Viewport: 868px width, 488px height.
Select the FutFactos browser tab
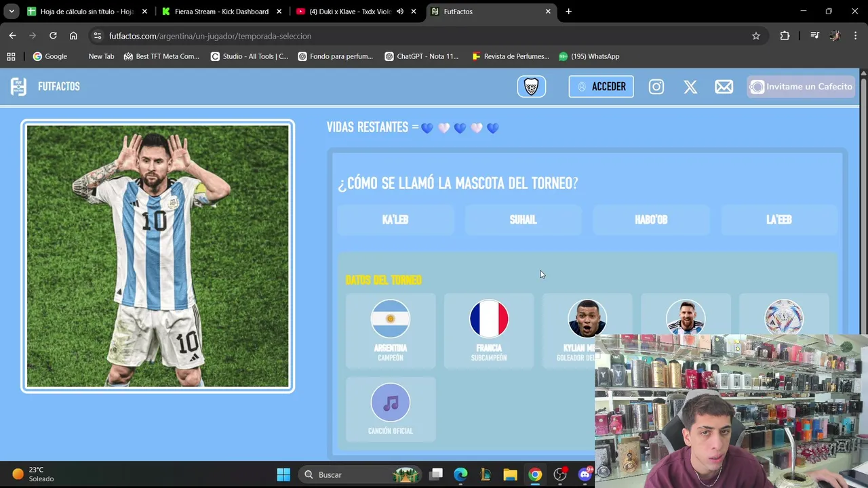click(x=492, y=12)
